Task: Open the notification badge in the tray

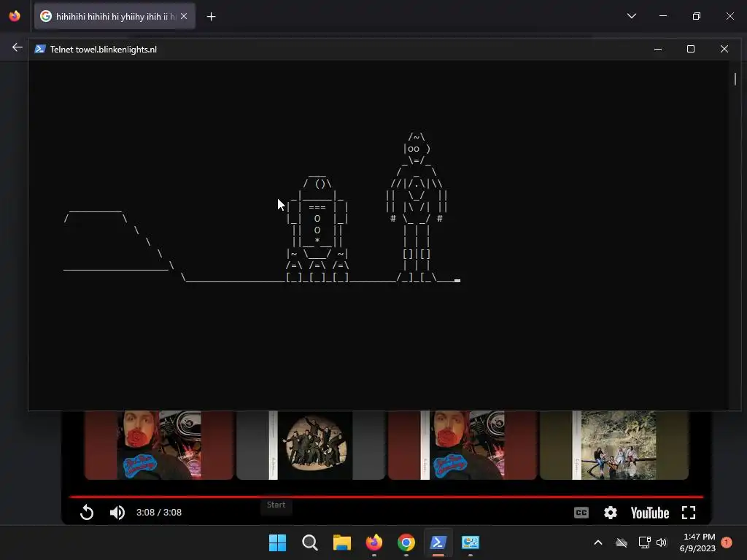Action: click(x=726, y=542)
